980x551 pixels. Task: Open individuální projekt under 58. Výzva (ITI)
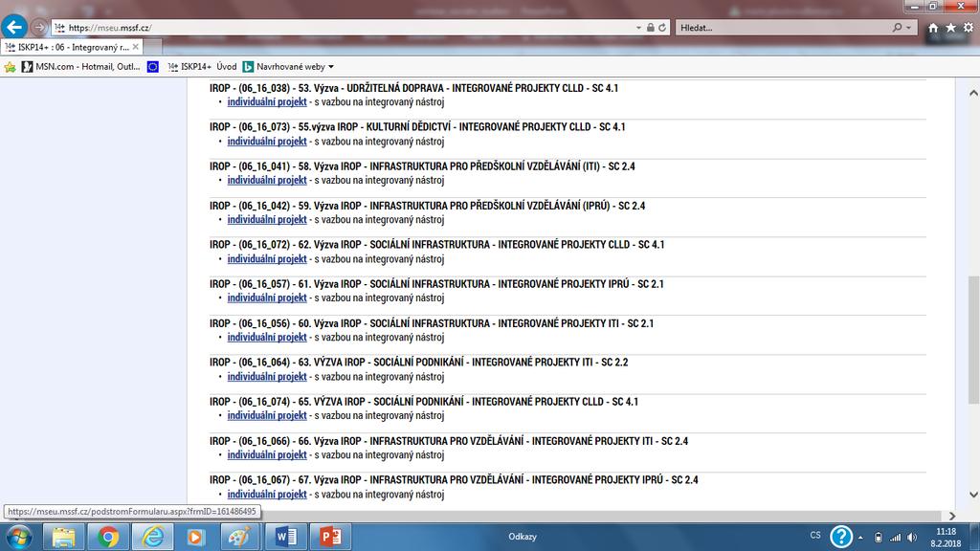coord(267,180)
